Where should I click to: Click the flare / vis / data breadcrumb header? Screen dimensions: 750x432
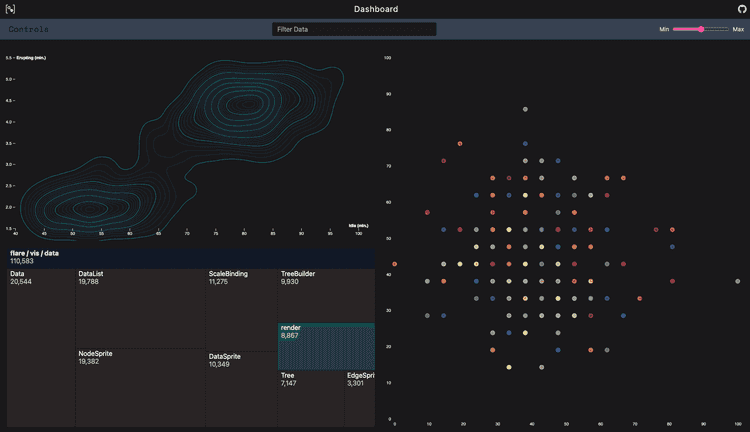point(190,257)
